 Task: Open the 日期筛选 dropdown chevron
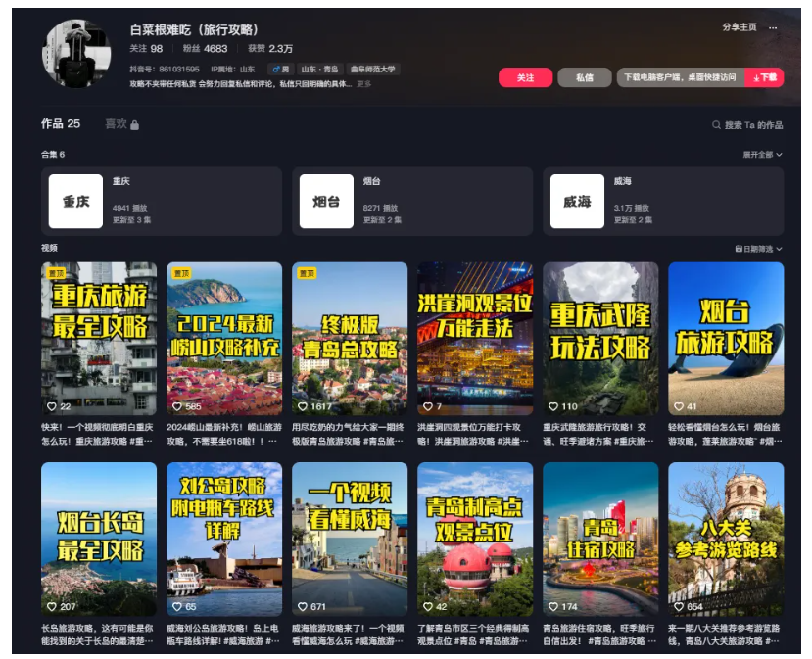coord(779,249)
